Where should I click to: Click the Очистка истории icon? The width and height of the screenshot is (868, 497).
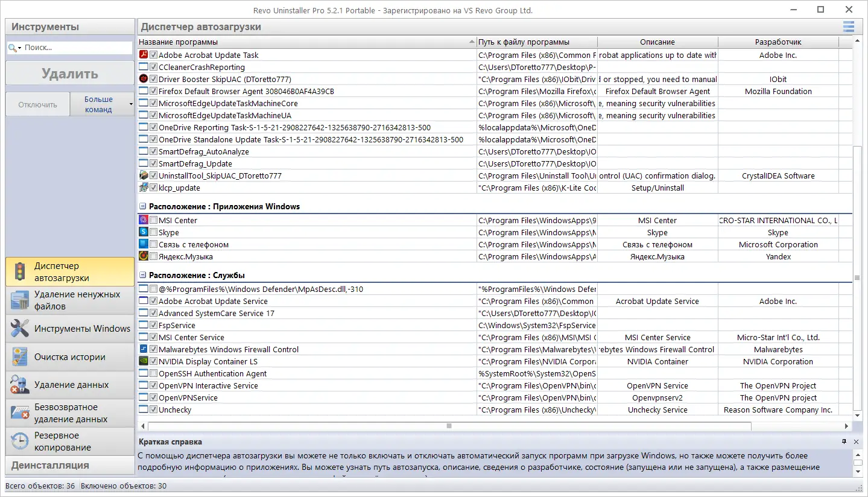tap(20, 357)
